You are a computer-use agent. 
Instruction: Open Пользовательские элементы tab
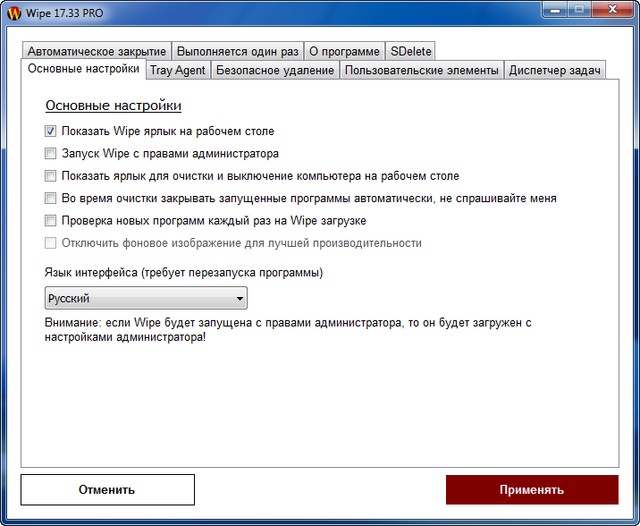point(422,70)
